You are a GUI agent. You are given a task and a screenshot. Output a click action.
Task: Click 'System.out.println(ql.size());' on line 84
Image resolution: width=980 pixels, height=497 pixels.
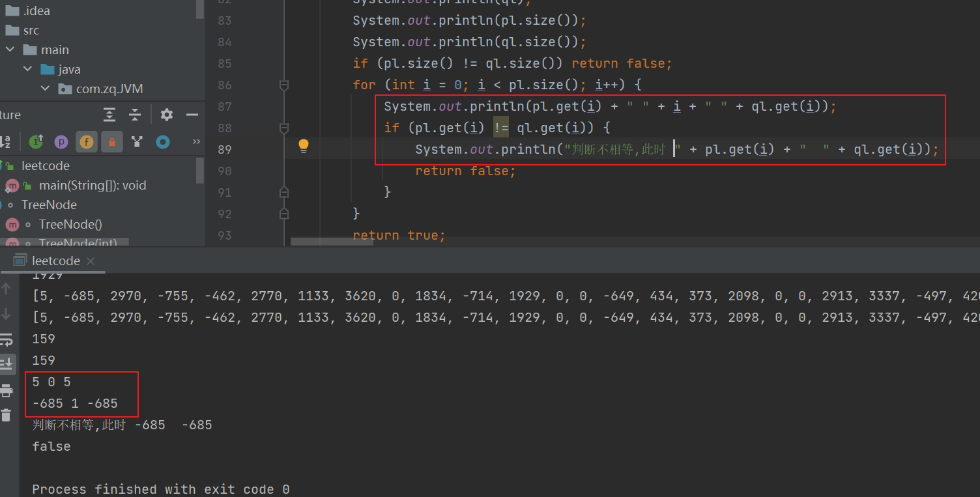point(470,42)
